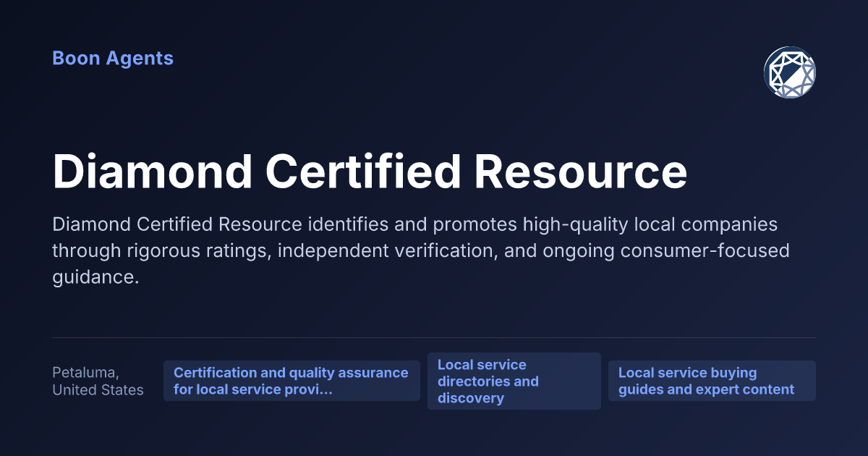Select the Certification and quality assurance tag
Image resolution: width=868 pixels, height=456 pixels.
(292, 381)
